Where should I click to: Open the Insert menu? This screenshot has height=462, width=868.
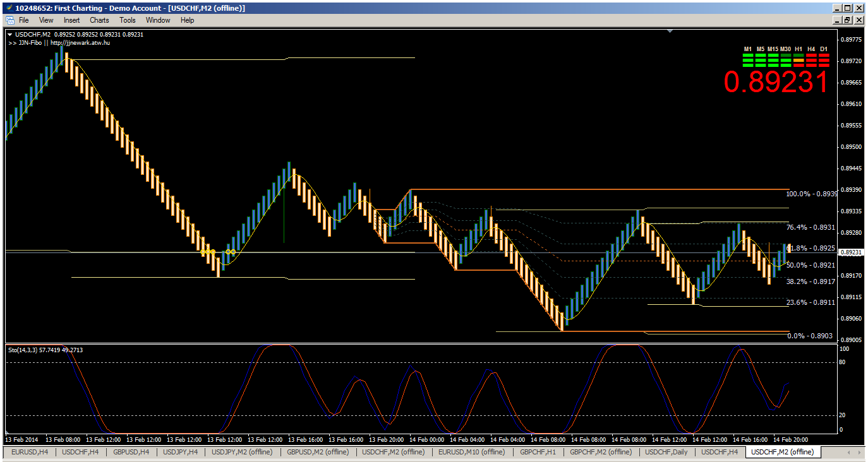71,20
